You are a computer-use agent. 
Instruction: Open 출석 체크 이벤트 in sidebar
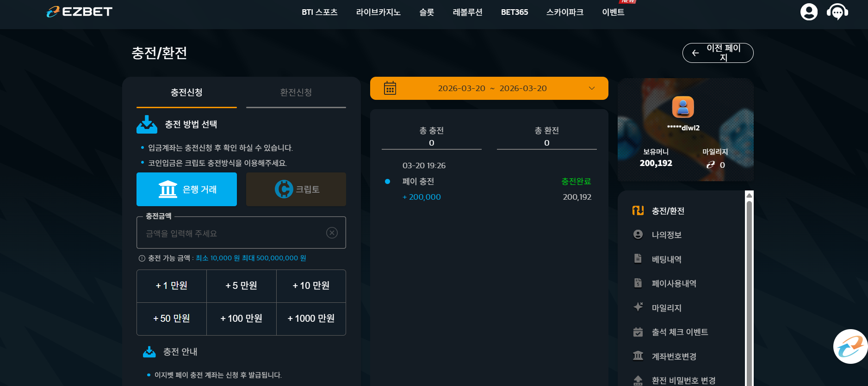[x=680, y=332]
